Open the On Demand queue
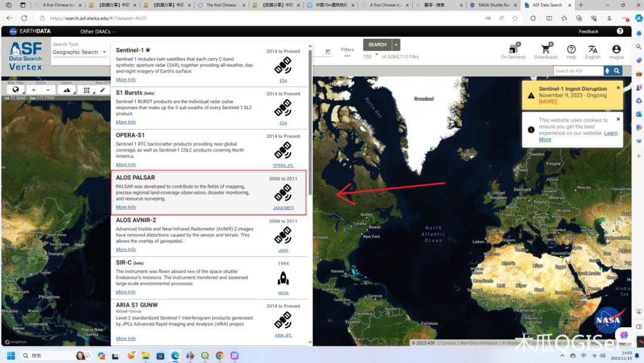Screen dimensions: 644x363 tap(513, 51)
